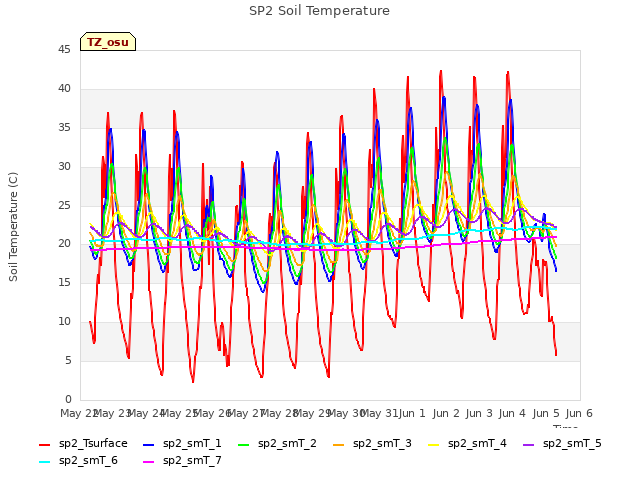The image size is (640, 480).
Task: Click the 0 y-axis tick label
Action: coord(68,399)
